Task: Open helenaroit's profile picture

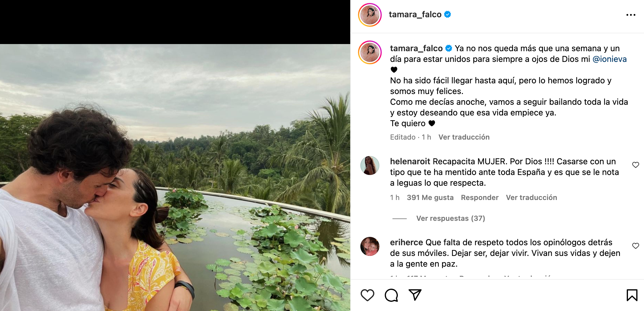Action: 370,165
